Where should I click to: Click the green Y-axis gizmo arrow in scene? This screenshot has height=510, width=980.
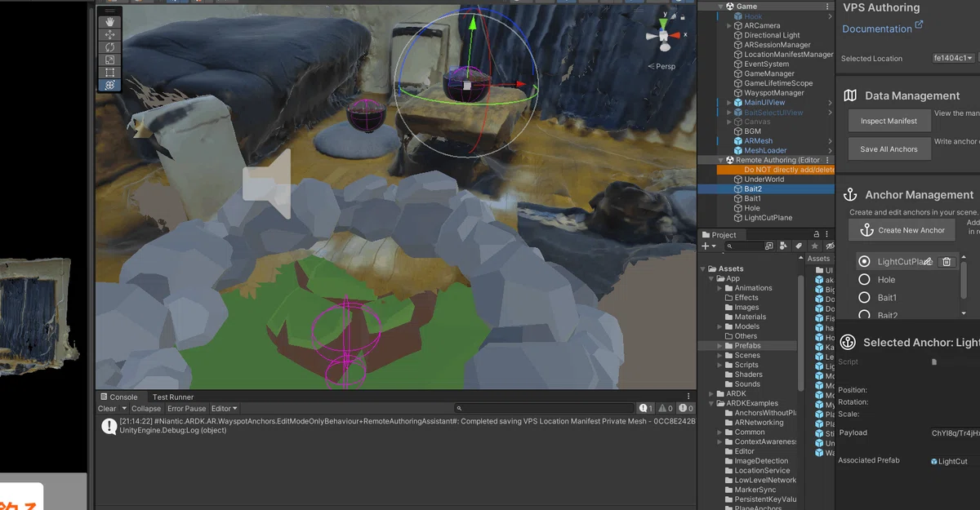[471, 24]
